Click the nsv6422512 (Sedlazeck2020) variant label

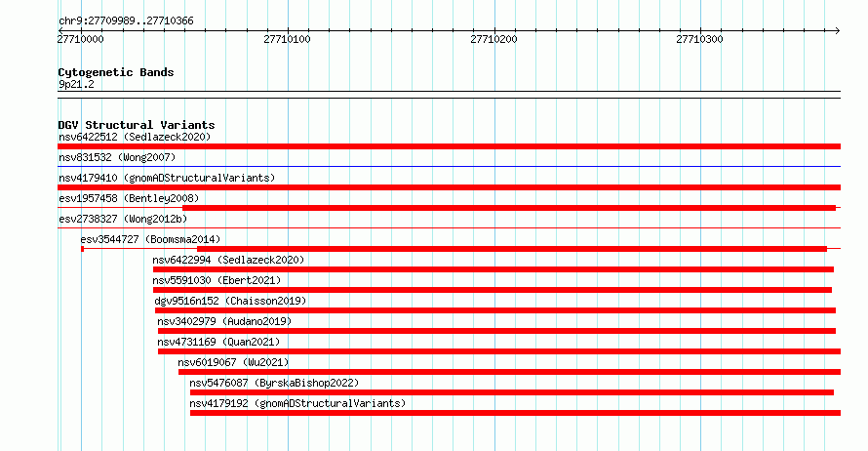135,137
